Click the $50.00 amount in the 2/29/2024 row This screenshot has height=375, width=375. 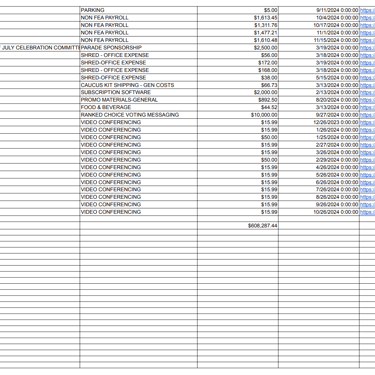238,160
